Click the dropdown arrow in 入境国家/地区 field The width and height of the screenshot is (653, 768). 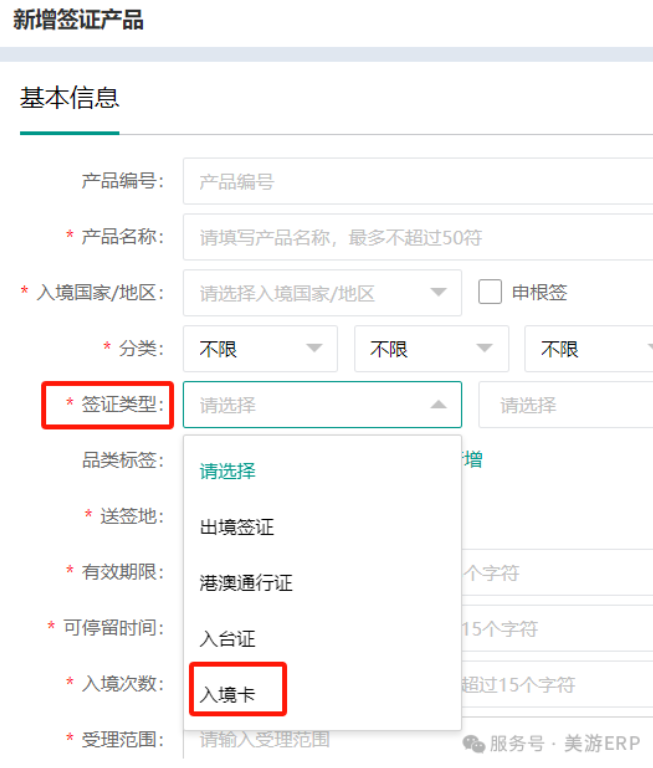[x=438, y=293]
